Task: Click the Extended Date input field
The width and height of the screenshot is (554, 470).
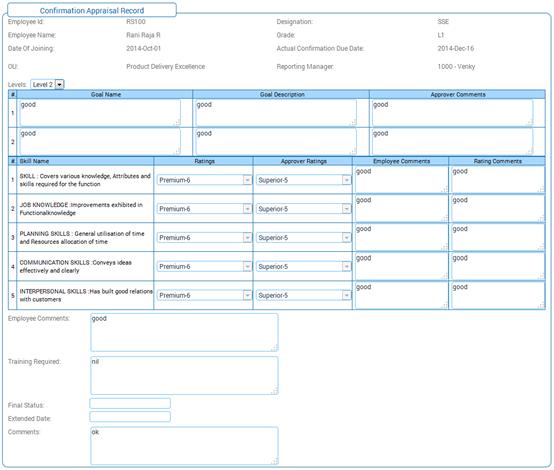Action: point(130,417)
